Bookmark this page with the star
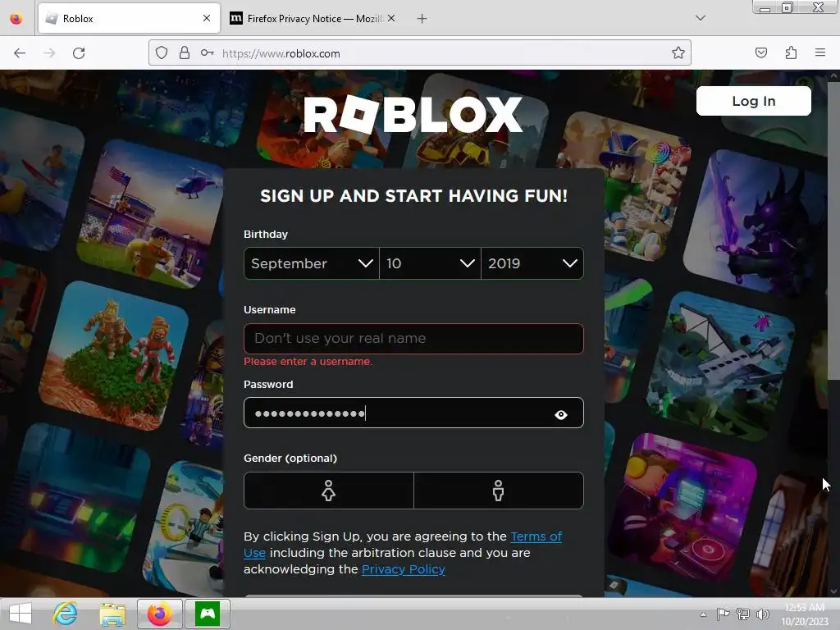 (x=678, y=53)
